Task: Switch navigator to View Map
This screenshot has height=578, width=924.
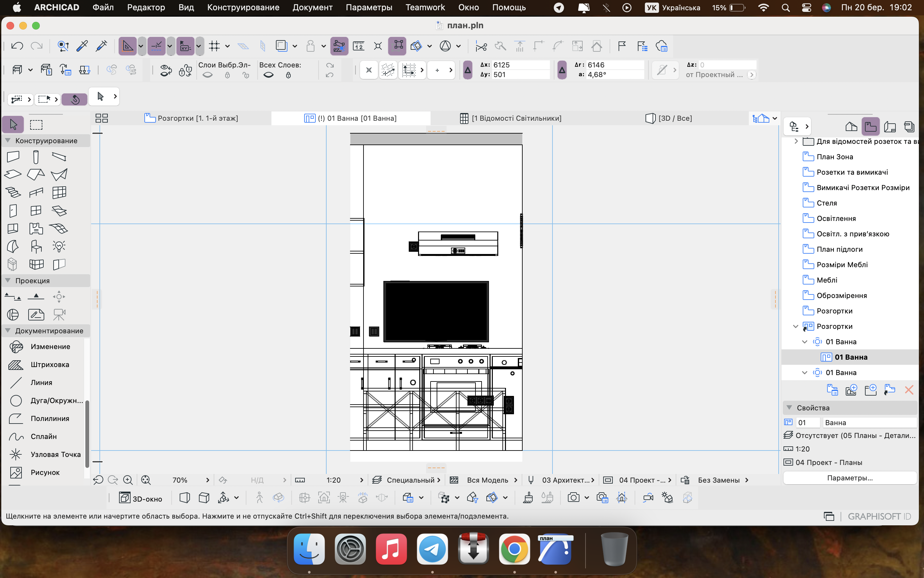Action: pyautogui.click(x=870, y=127)
